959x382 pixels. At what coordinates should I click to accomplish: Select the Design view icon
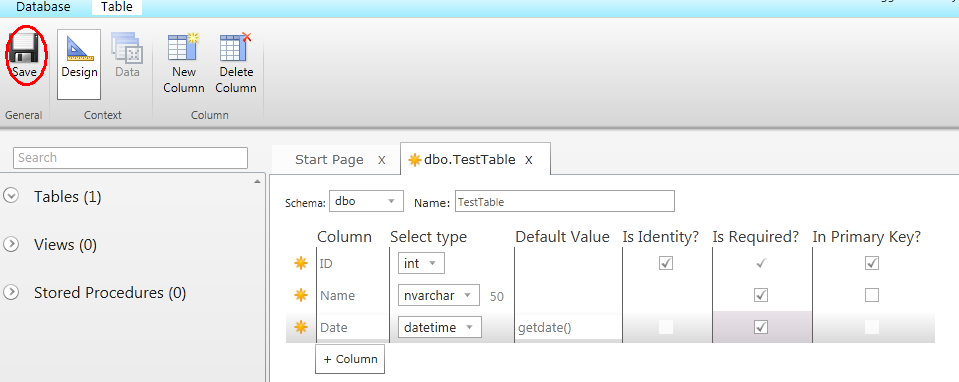pos(79,48)
